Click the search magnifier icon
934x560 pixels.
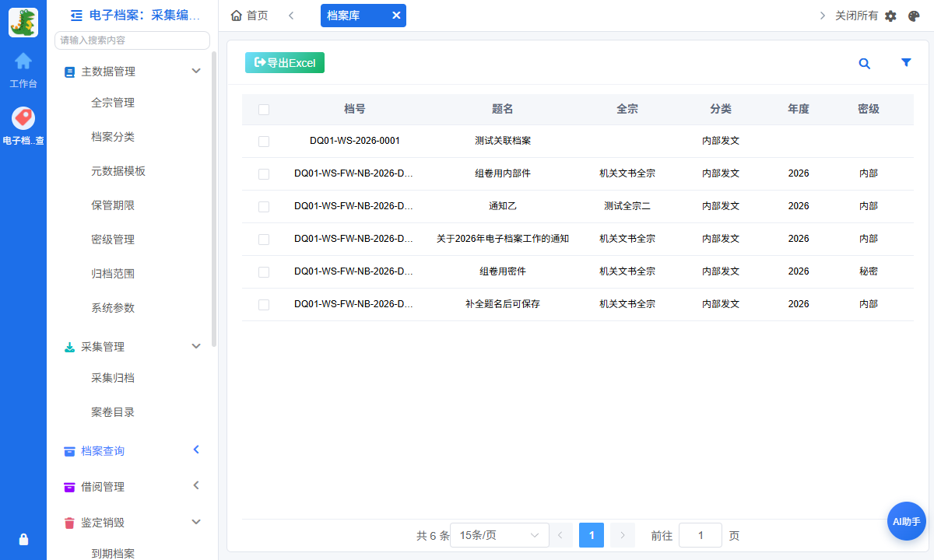[x=864, y=64]
